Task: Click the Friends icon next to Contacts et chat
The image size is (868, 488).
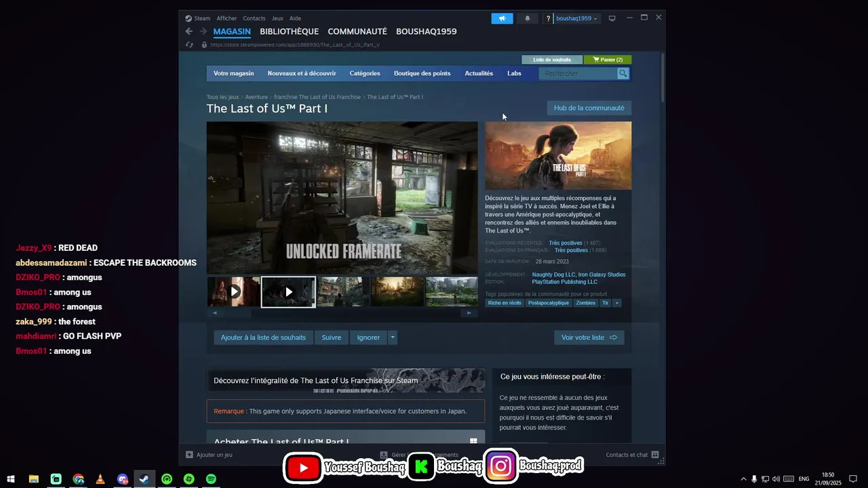Action: pos(655,455)
